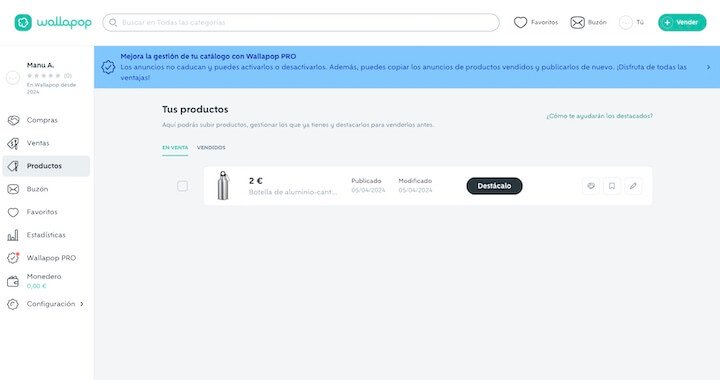The height and width of the screenshot is (380, 720).
Task: Click the search magnifier icon
Action: (113, 22)
